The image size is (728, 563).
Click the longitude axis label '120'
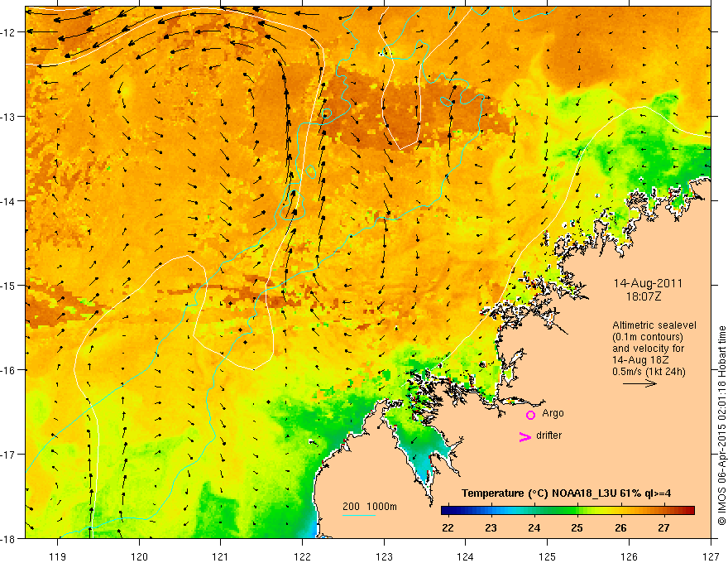[x=139, y=556]
